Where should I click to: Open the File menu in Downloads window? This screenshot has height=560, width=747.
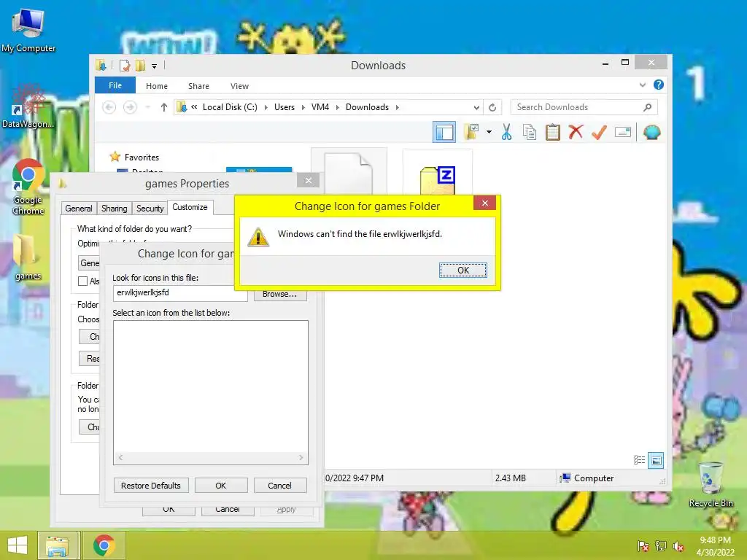(115, 85)
